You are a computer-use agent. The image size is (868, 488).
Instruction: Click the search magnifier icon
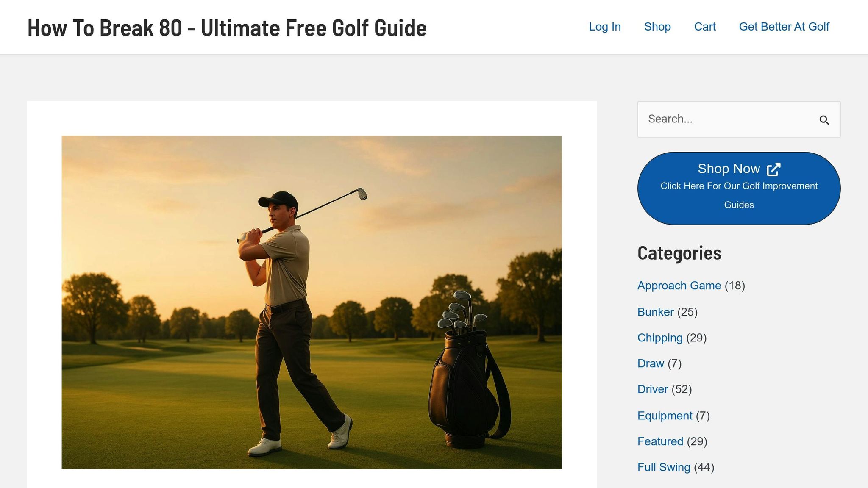(x=824, y=120)
